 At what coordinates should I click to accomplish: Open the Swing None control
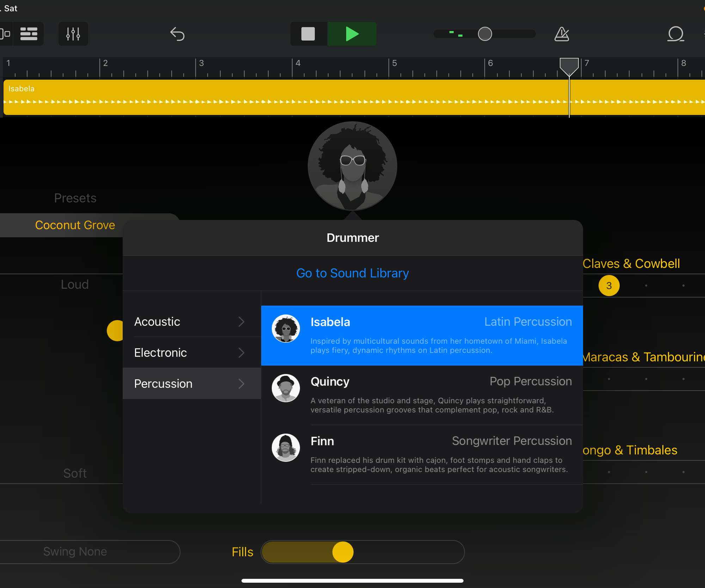point(90,552)
